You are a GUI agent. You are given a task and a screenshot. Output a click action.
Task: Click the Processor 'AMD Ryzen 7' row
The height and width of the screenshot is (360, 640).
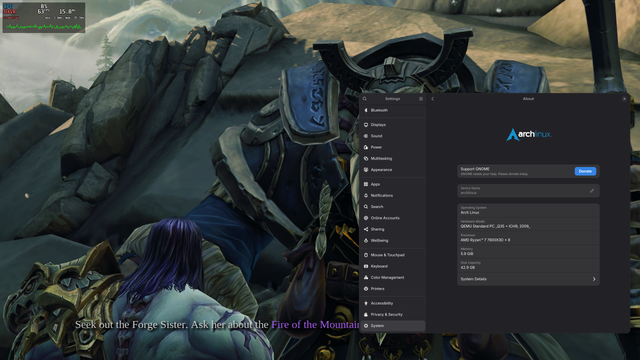(x=528, y=238)
